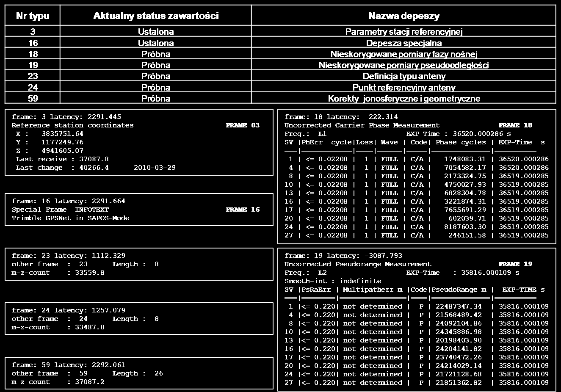Click type number 59 cell
The height and width of the screenshot is (392, 561).
(x=33, y=98)
